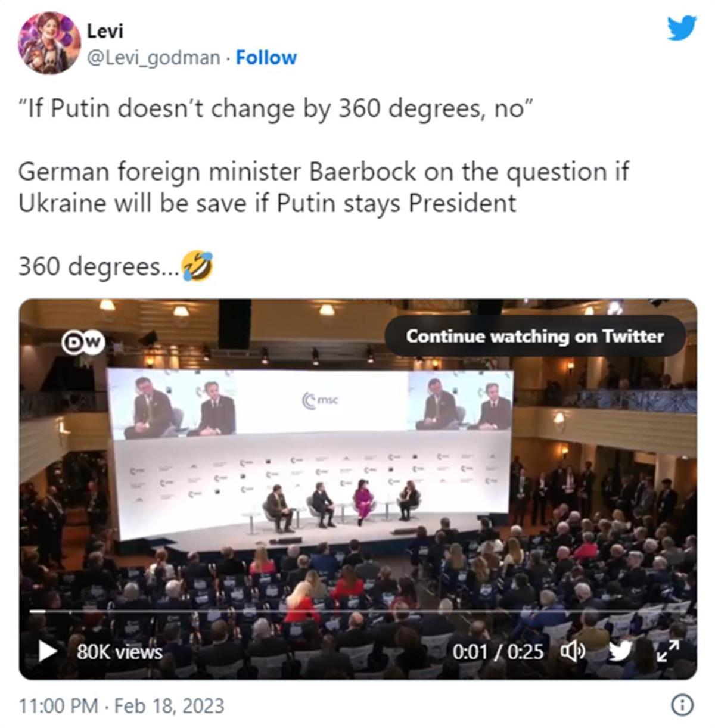Open Levi's profile avatar picture
The height and width of the screenshot is (728, 715).
tap(49, 43)
